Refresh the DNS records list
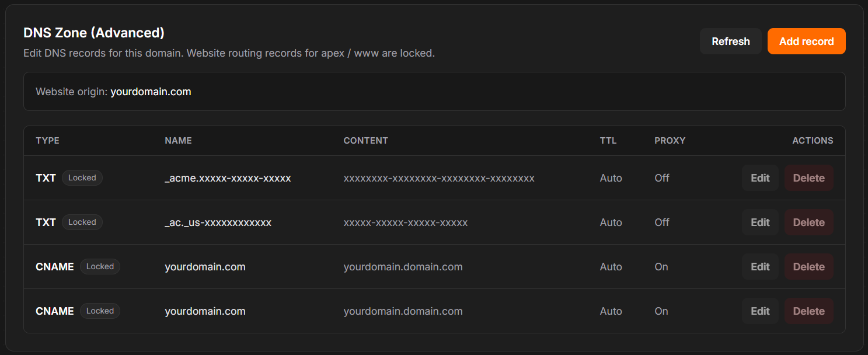 [x=730, y=41]
